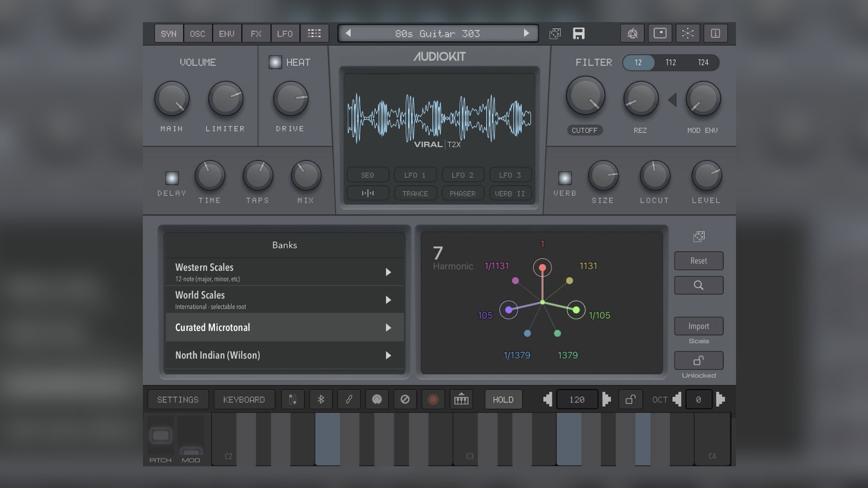Select the red harmonic node 1

click(x=542, y=267)
